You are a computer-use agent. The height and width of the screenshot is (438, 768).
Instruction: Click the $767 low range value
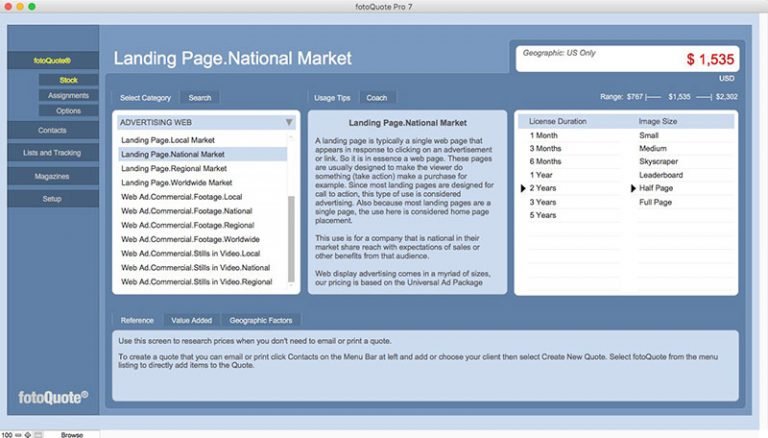(x=635, y=97)
